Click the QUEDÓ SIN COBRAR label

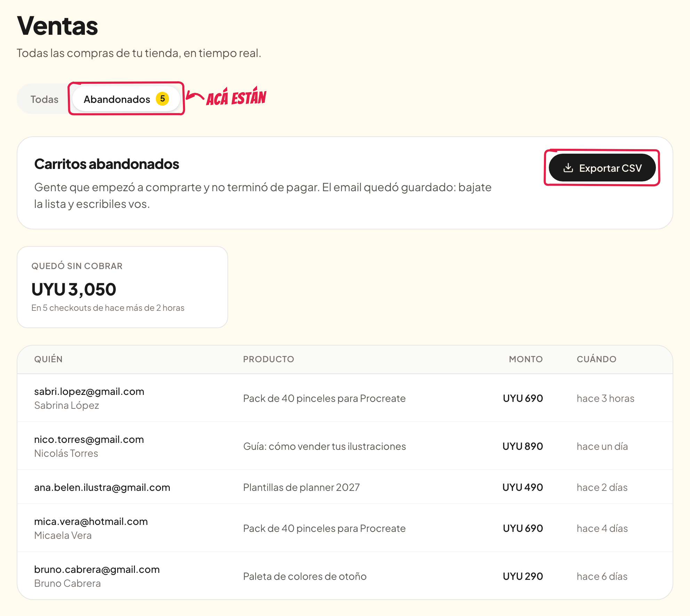pyautogui.click(x=77, y=266)
